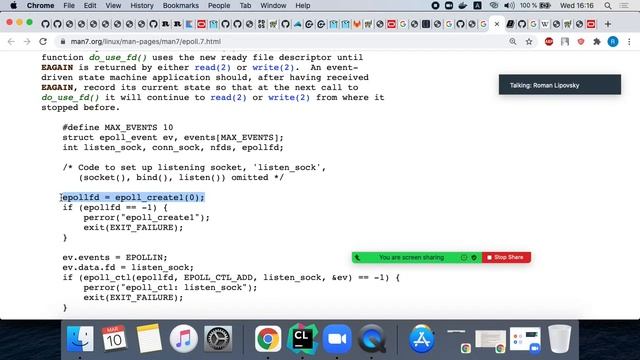Click the highlighted 'epollfd = epoll_create1(0);' line
Viewport: 640px width, 360px height.
pyautogui.click(x=133, y=198)
